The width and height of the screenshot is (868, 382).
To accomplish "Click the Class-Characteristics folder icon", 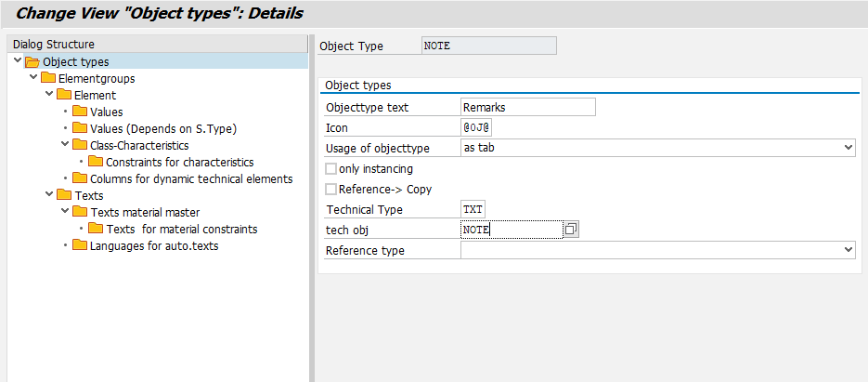I will point(80,145).
